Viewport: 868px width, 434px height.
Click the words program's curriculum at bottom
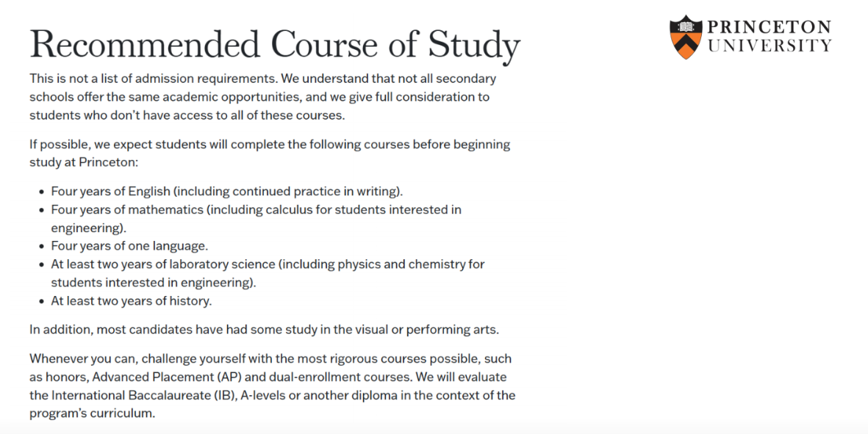(93, 413)
